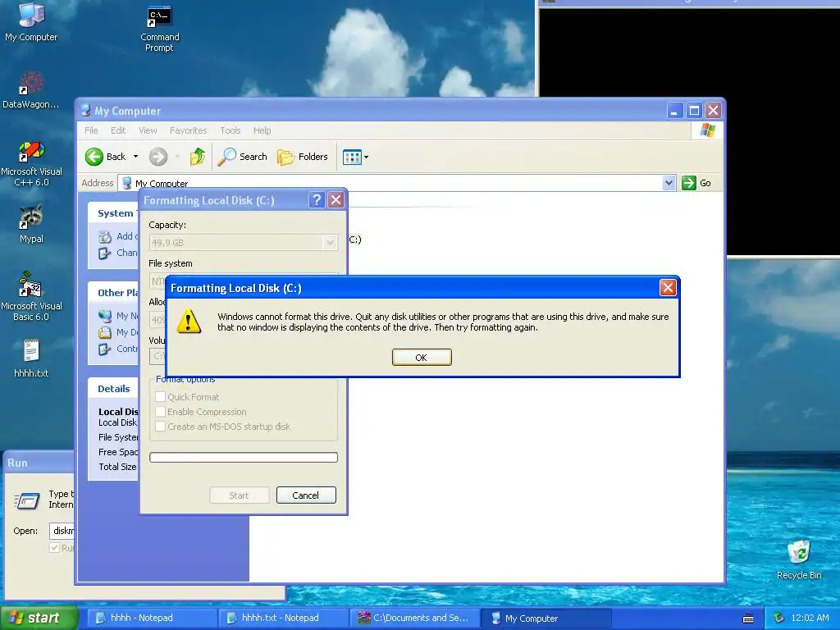Click My Documents icon in Other Places

(x=105, y=333)
